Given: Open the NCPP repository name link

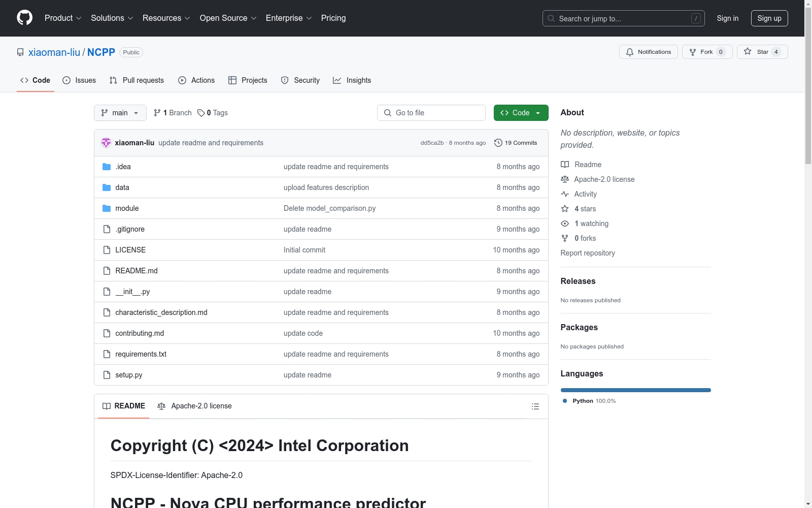Looking at the screenshot, I should pyautogui.click(x=101, y=52).
